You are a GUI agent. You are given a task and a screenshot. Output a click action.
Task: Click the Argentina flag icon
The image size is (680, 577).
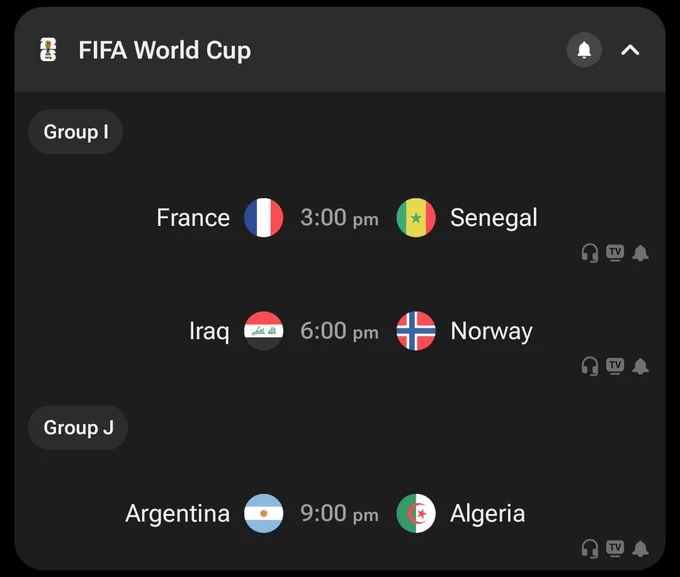click(x=264, y=514)
